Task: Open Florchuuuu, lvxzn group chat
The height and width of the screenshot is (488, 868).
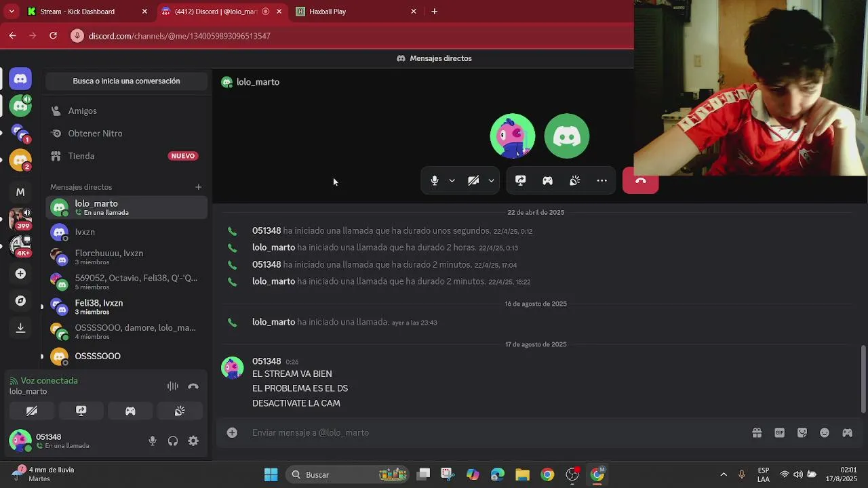Action: [126, 257]
